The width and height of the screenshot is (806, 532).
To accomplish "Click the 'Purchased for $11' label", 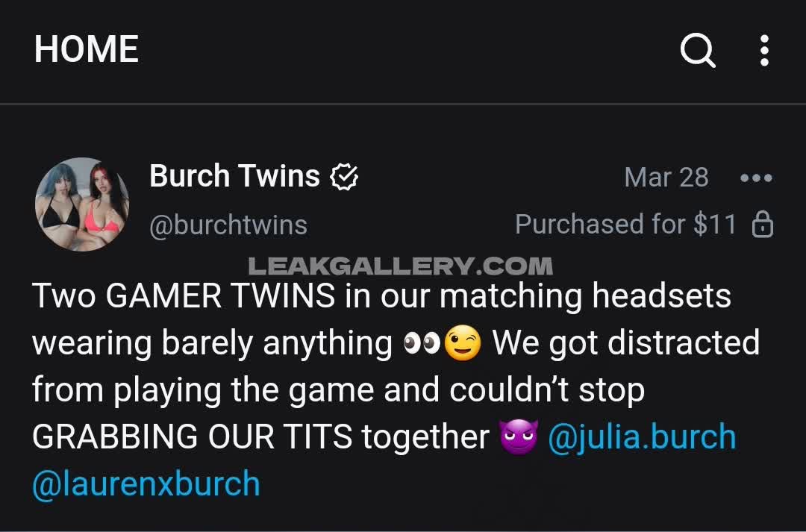I will (x=625, y=224).
